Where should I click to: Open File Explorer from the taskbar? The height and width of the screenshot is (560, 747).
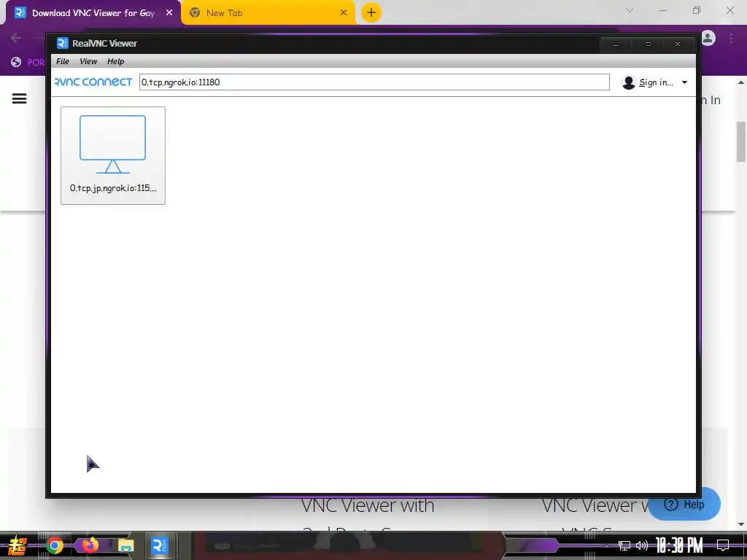(x=125, y=545)
